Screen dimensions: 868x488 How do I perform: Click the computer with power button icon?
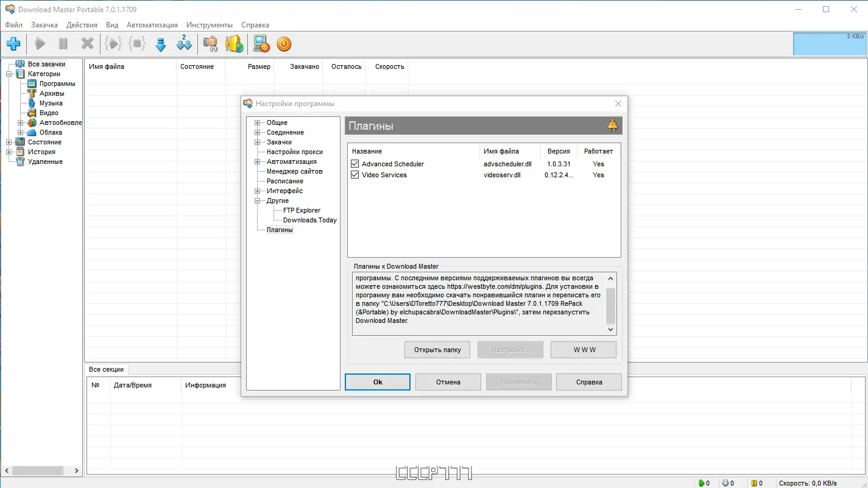pyautogui.click(x=261, y=43)
